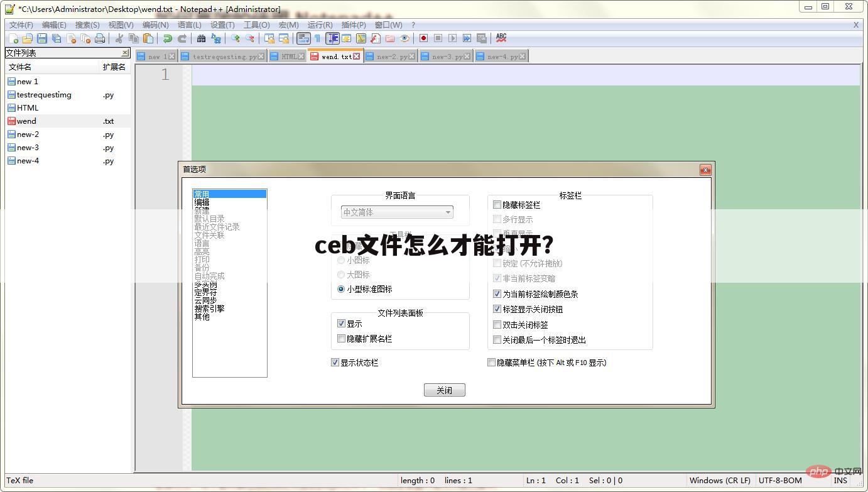This screenshot has width=868, height=492.
Task: Click the Paste clipboard icon
Action: coord(148,38)
